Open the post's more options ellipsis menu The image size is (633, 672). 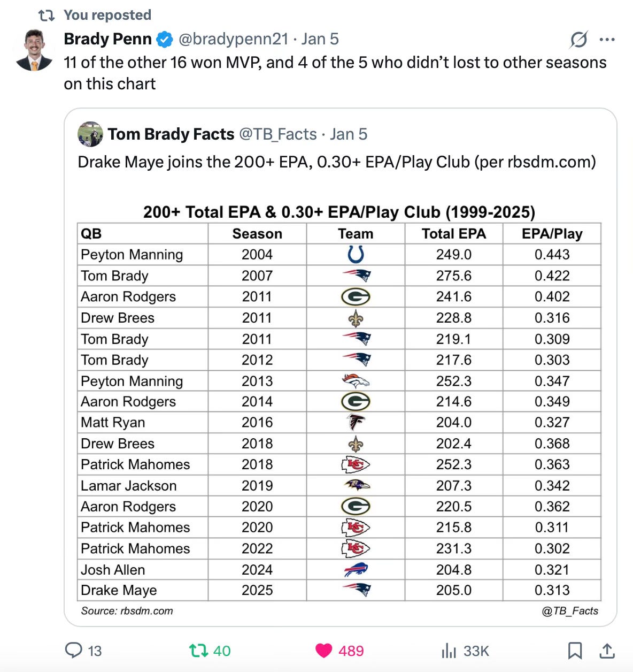pos(608,40)
